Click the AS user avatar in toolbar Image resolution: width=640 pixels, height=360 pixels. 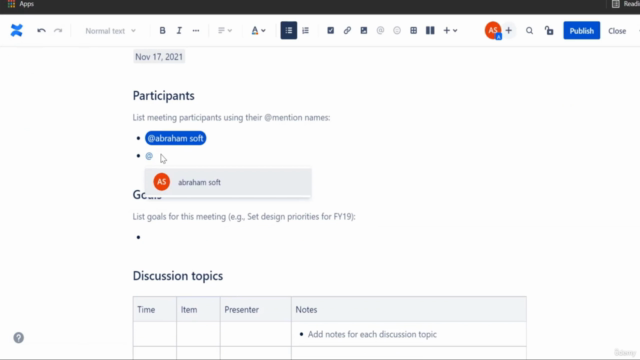493,31
